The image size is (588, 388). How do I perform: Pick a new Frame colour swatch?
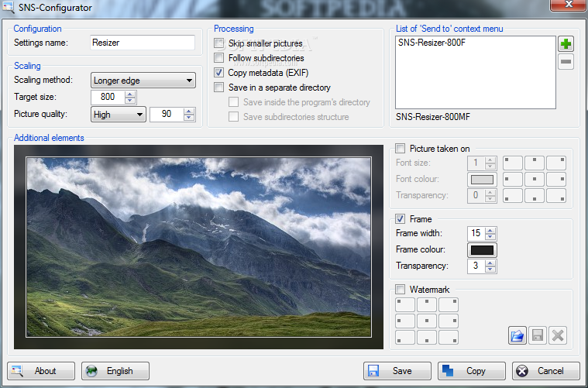point(482,250)
